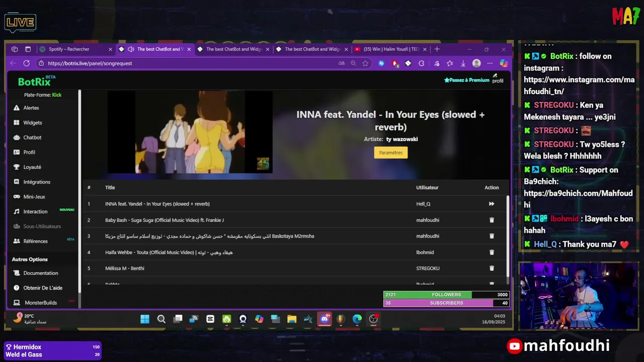
Task: Open the tab actions menu icon
Action: 28,49
